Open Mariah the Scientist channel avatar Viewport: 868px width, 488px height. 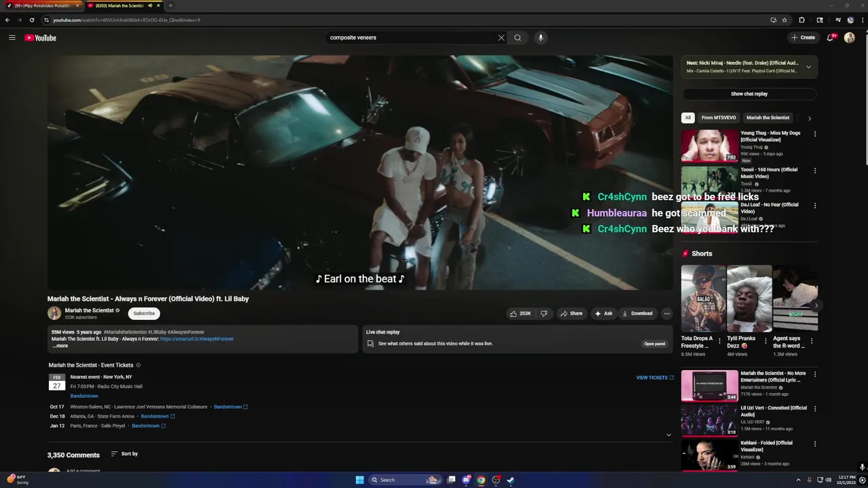click(x=54, y=313)
